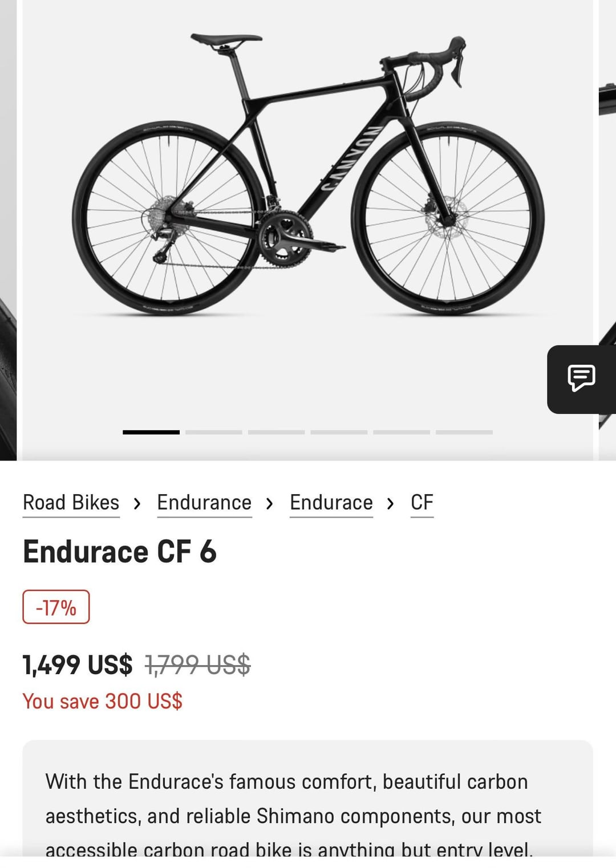The height and width of the screenshot is (868, 616).
Task: Click the chevron after Endurance breadcrumb
Action: pos(270,504)
